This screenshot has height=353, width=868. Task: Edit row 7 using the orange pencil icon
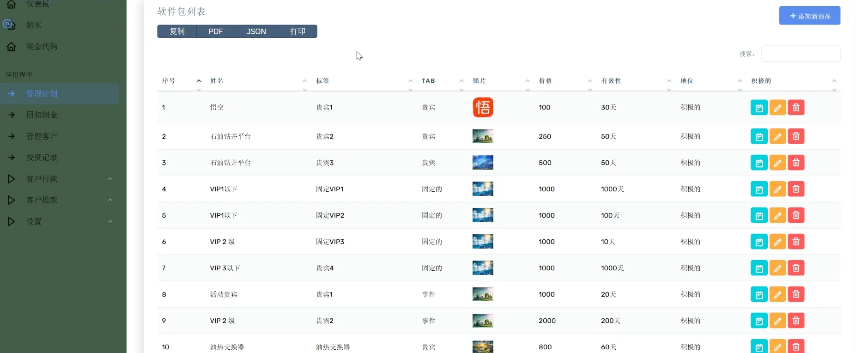coord(777,268)
